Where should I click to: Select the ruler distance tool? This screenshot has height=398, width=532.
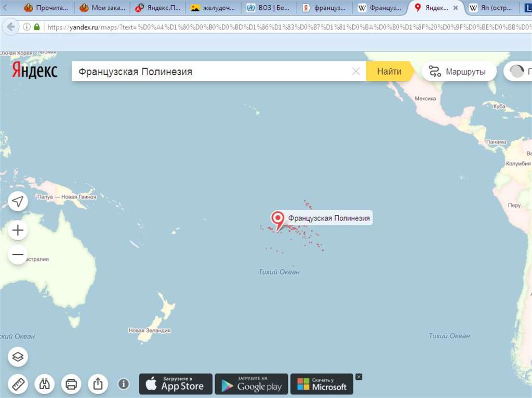pyautogui.click(x=18, y=384)
